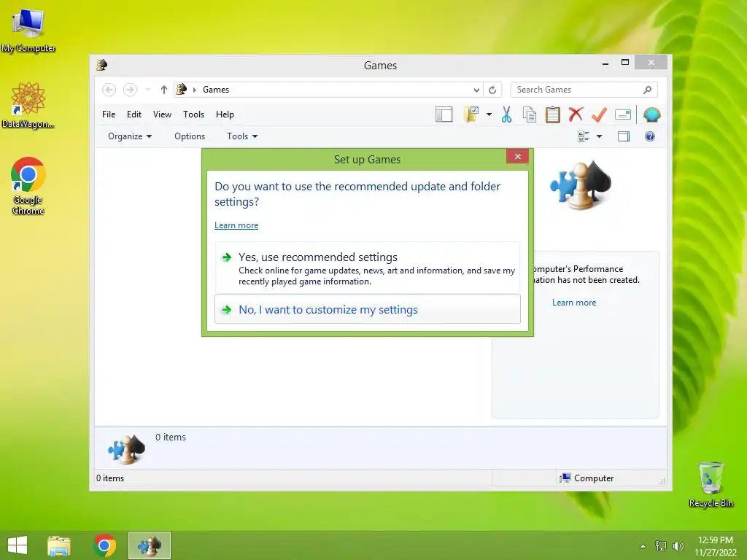Expand the address bar history dropdown
The width and height of the screenshot is (747, 560).
(x=476, y=90)
